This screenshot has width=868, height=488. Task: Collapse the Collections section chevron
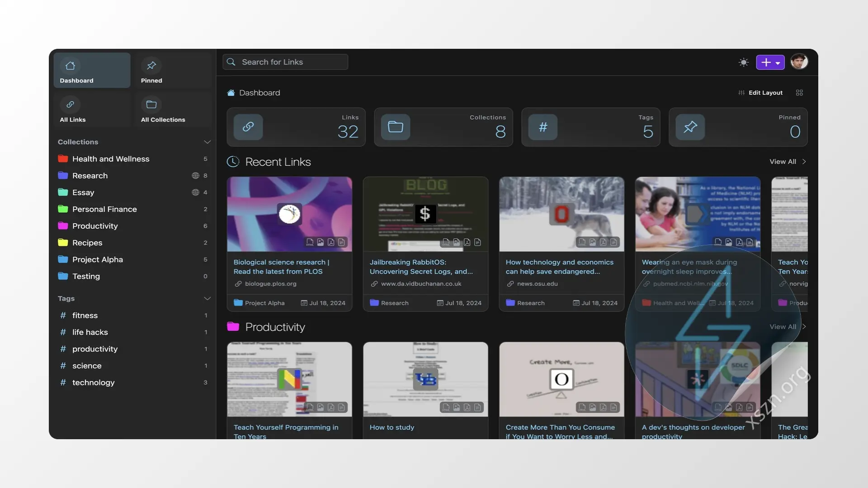pos(207,142)
